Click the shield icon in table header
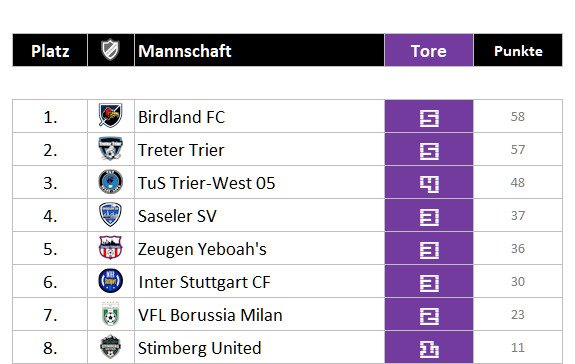The height and width of the screenshot is (364, 575). tap(110, 50)
